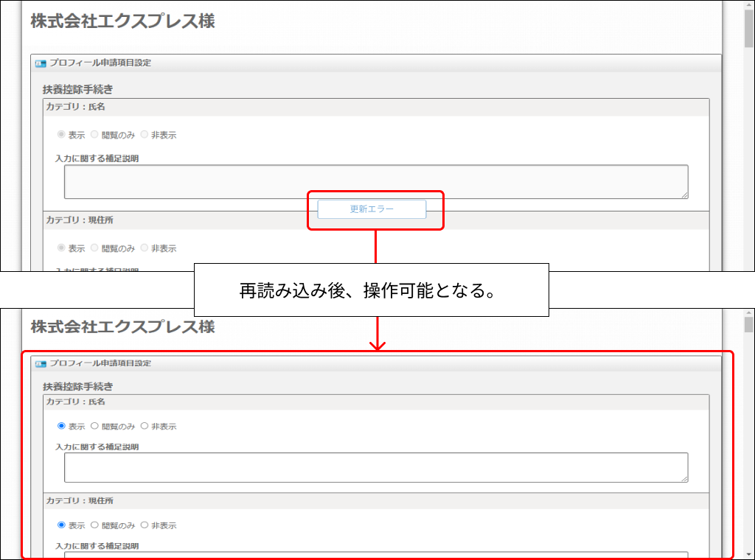Image resolution: width=755 pixels, height=560 pixels.
Task: Click the 扶養控除手続き label in the top screenshot
Action: 77,89
